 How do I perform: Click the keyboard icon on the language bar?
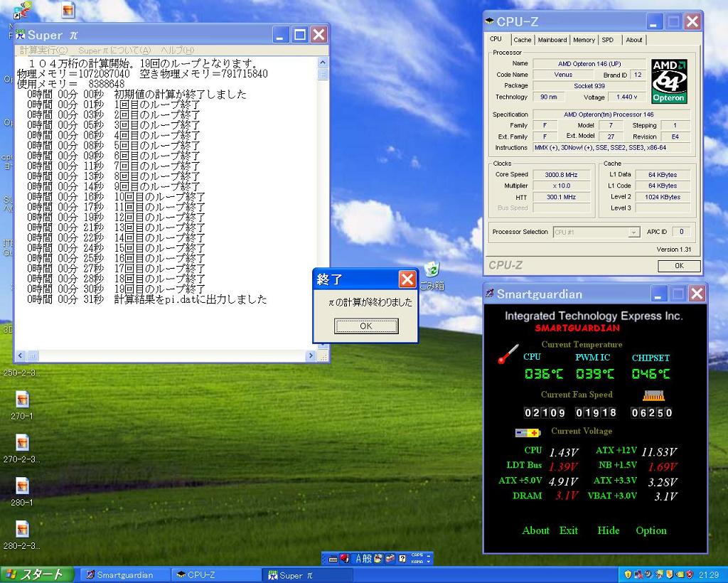[x=333, y=559]
